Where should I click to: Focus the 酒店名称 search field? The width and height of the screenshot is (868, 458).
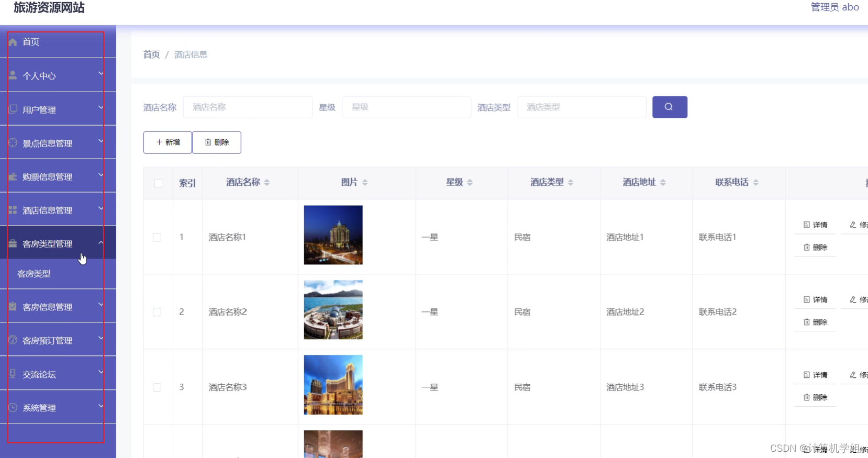pyautogui.click(x=248, y=107)
